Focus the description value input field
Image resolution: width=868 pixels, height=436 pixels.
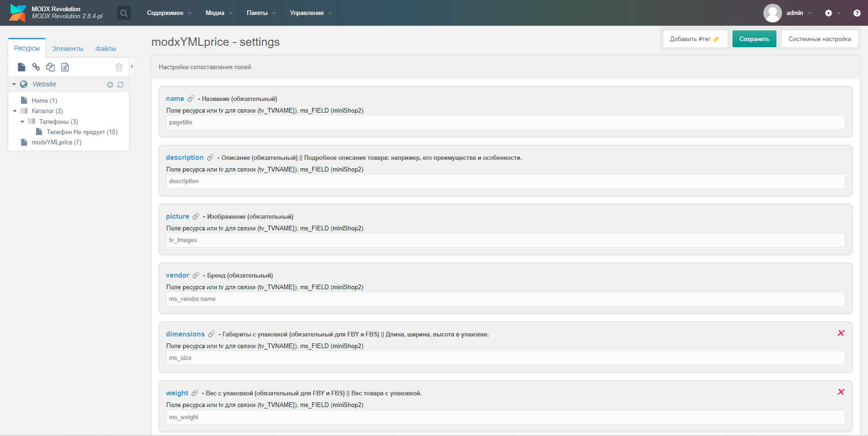pyautogui.click(x=505, y=181)
